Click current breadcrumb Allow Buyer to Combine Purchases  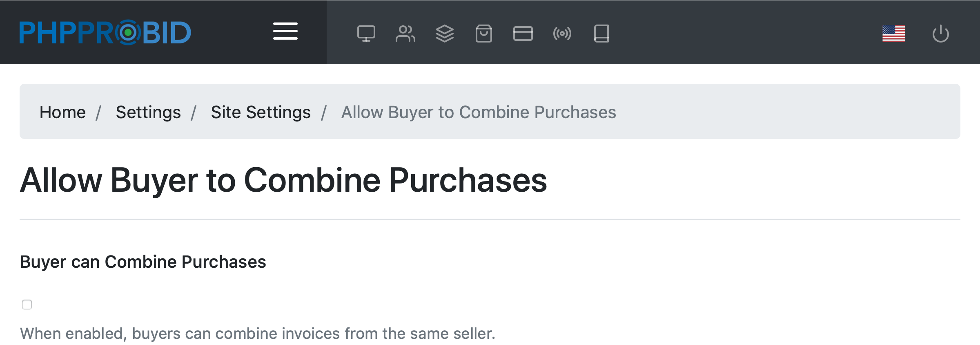coord(479,112)
